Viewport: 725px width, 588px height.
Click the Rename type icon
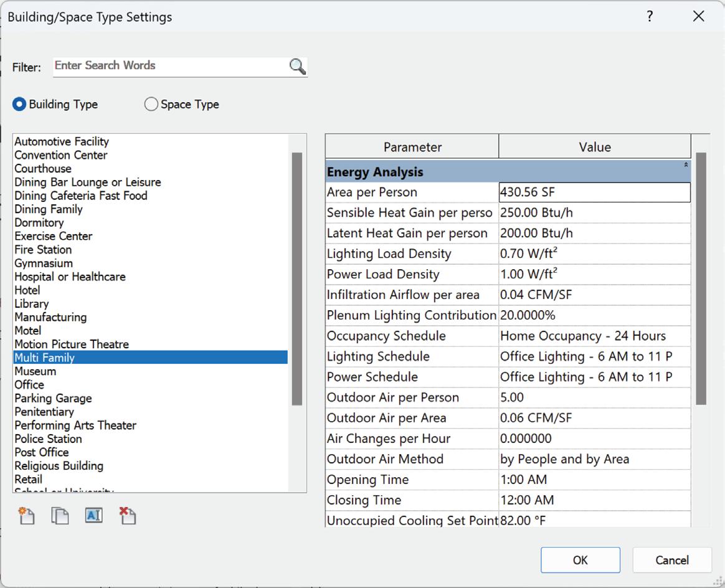(x=93, y=516)
